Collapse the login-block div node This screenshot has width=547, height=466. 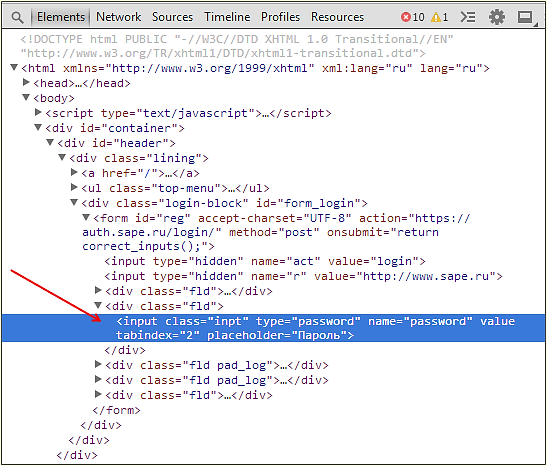click(x=74, y=202)
